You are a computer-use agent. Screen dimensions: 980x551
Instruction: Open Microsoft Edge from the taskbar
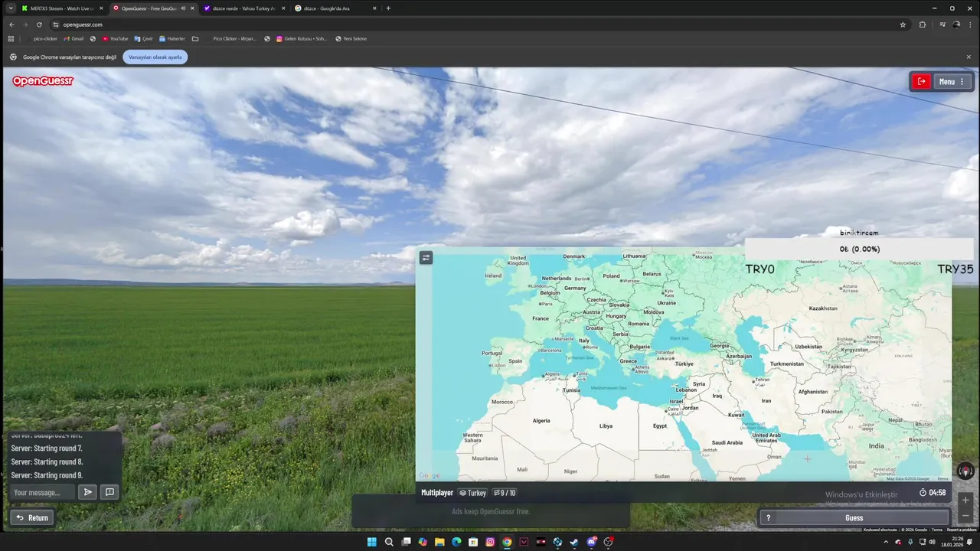coord(456,542)
